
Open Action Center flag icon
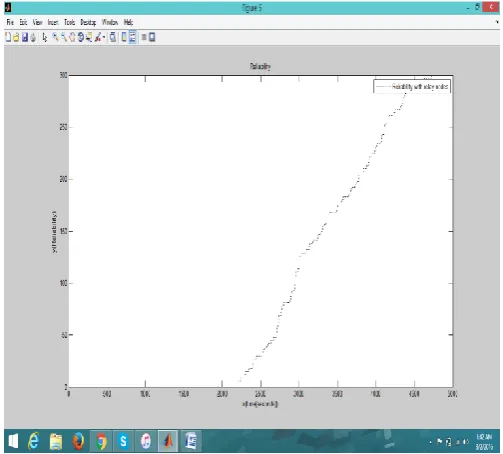pos(440,442)
